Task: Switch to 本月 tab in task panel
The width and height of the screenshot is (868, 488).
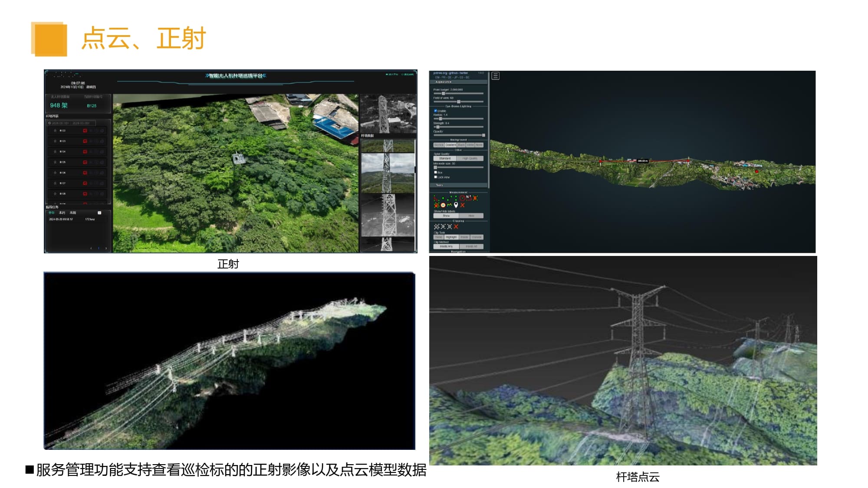Action: (62, 213)
